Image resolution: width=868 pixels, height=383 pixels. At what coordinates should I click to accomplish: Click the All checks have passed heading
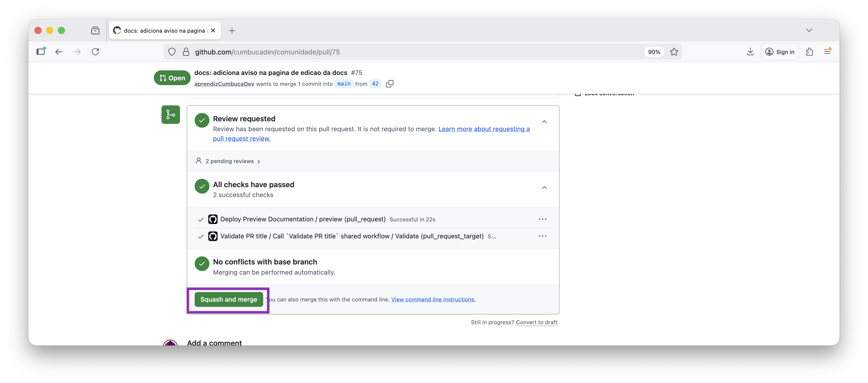click(254, 185)
